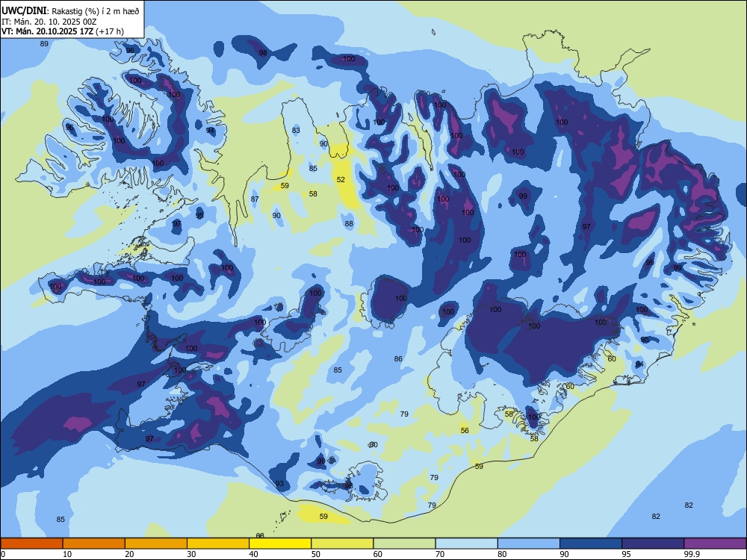Click the humidity value 52 on the map
The image size is (747, 560).
pos(341,179)
